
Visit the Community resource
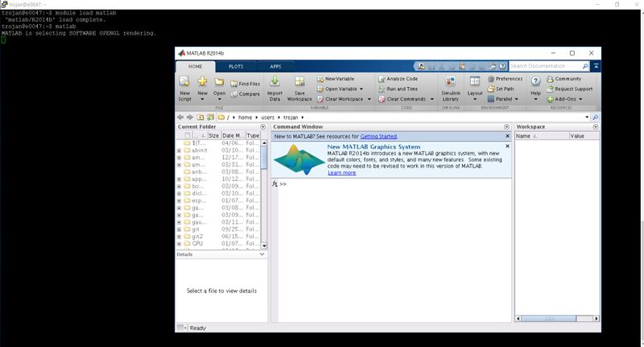564,78
